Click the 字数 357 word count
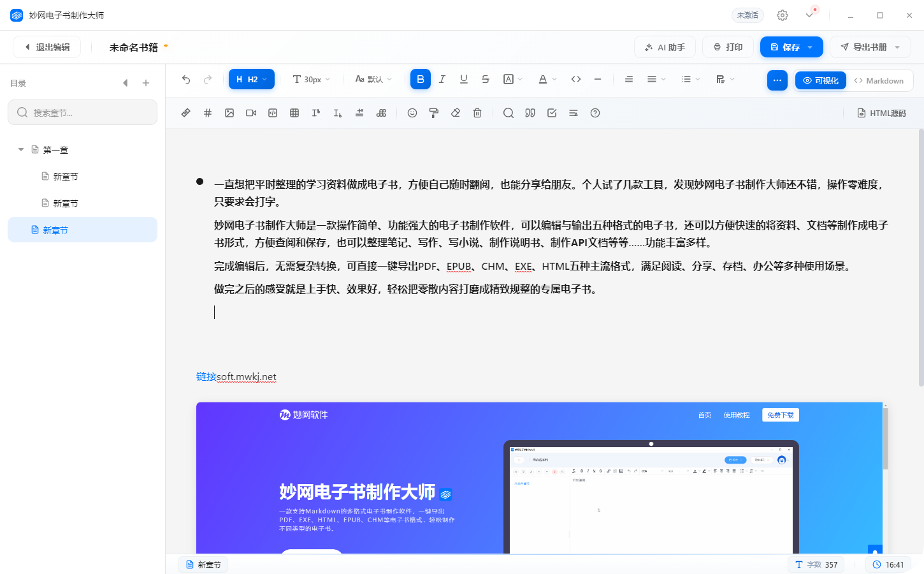This screenshot has width=924, height=574. point(816,564)
